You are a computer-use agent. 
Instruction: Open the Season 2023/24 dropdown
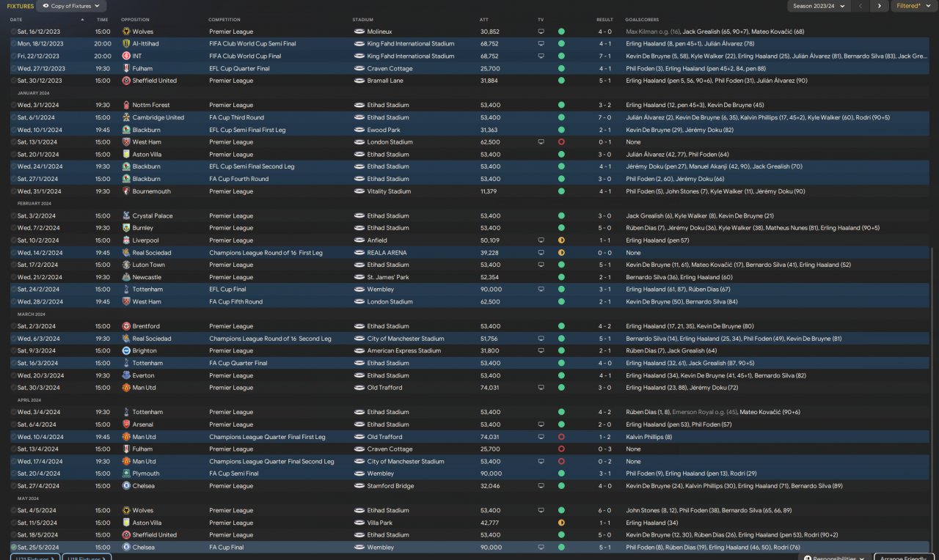point(819,6)
